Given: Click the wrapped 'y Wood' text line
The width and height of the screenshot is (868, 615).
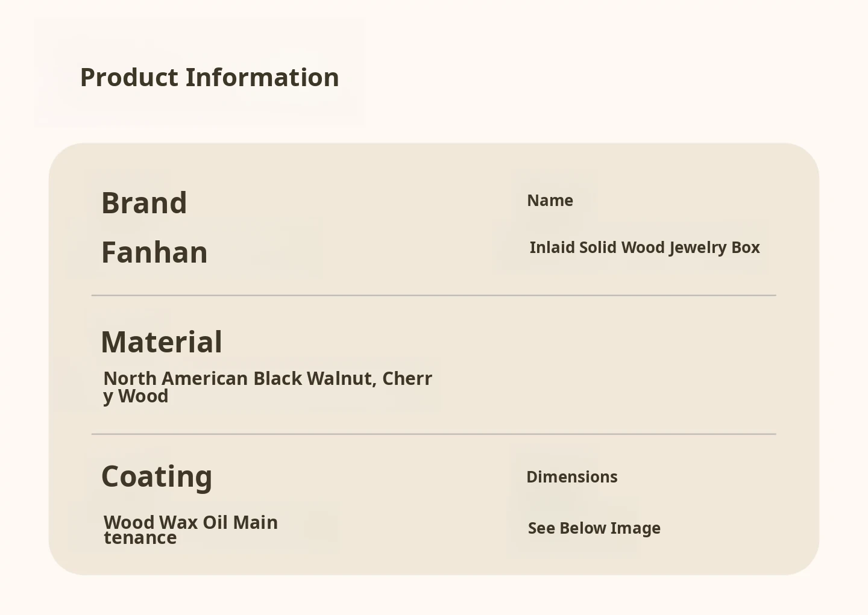Looking at the screenshot, I should point(136,396).
